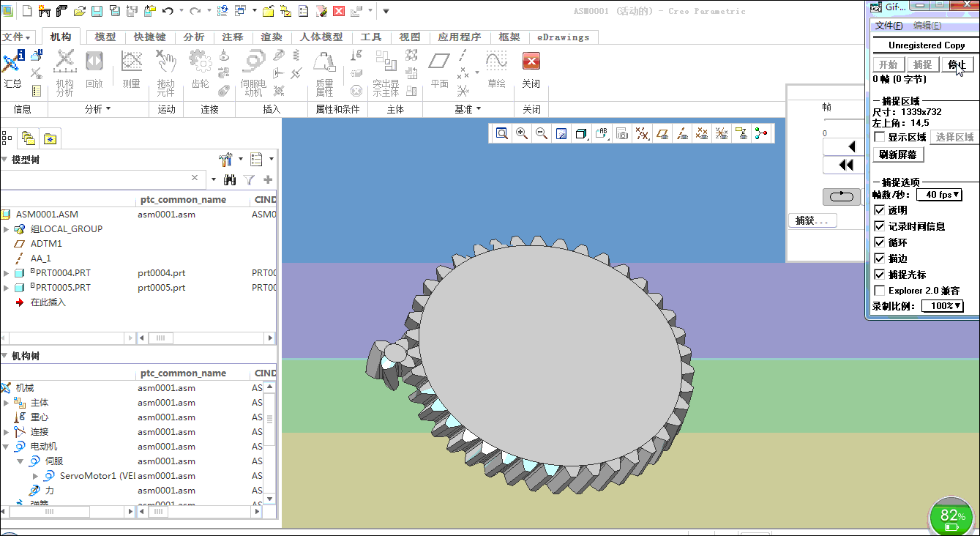Expand the 主体 node in mechanism tree
Screen dimensions: 980x536
[7, 403]
